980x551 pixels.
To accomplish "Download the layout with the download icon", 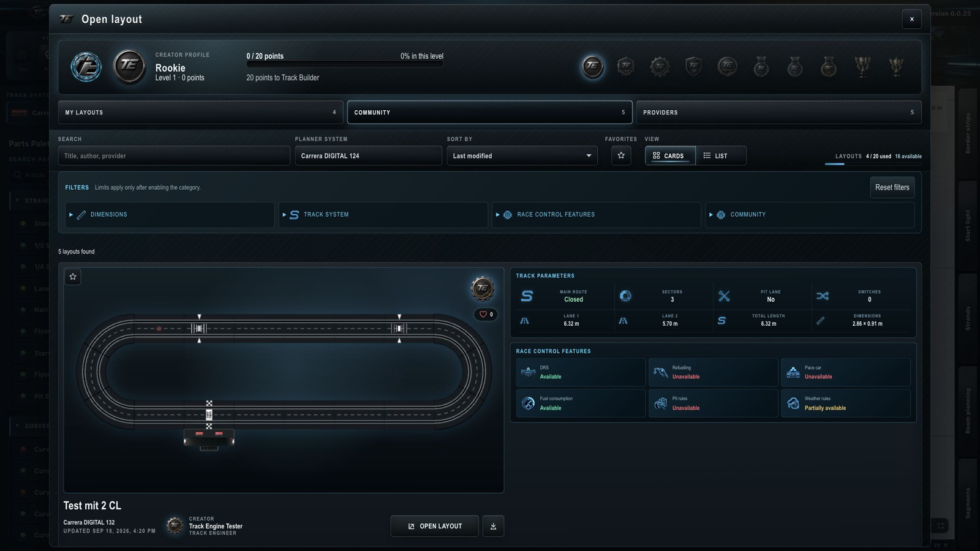I will 493,526.
